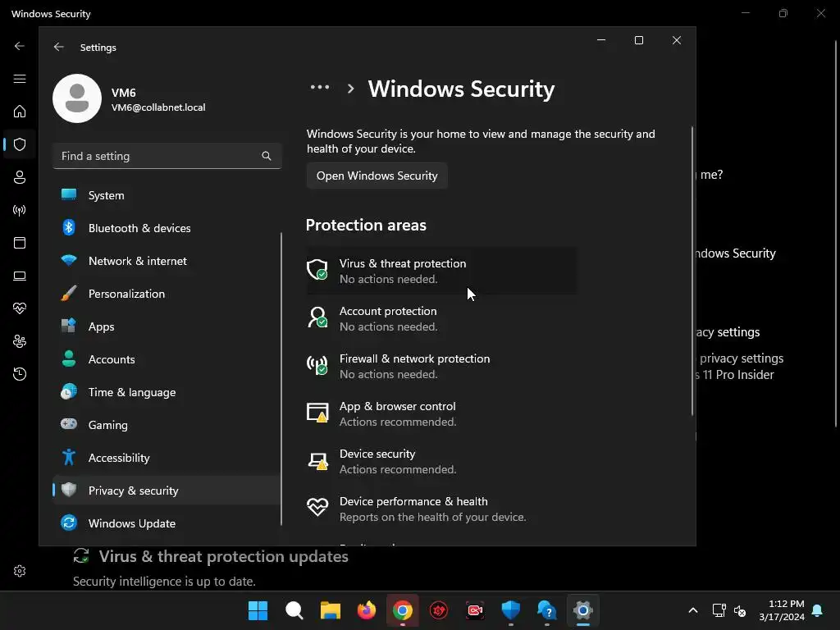The height and width of the screenshot is (630, 840).
Task: Focus the Find a setting search box
Action: click(x=167, y=156)
